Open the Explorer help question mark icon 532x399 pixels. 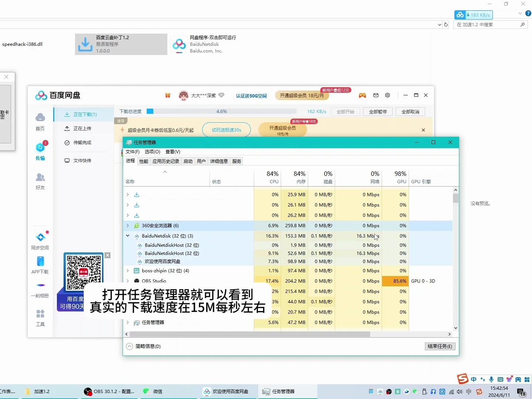point(528,13)
